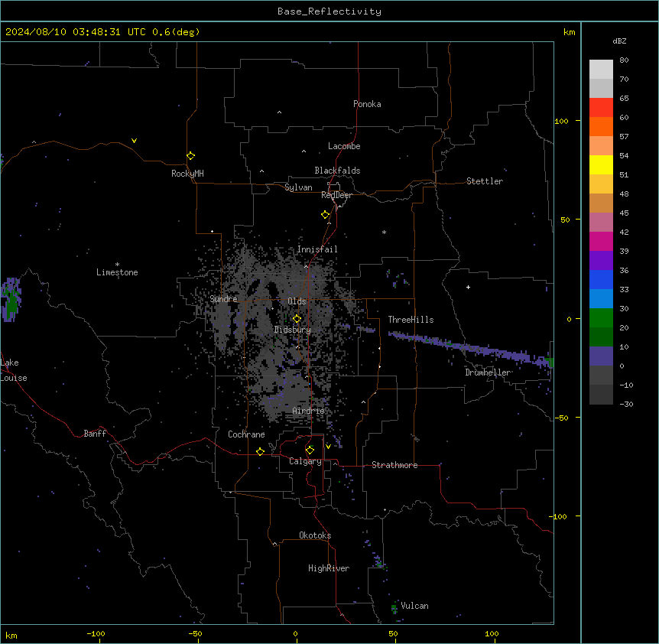Screen dimensions: 659x644
Task: Select the 50 tick label on bottom axis
Action: (x=393, y=633)
